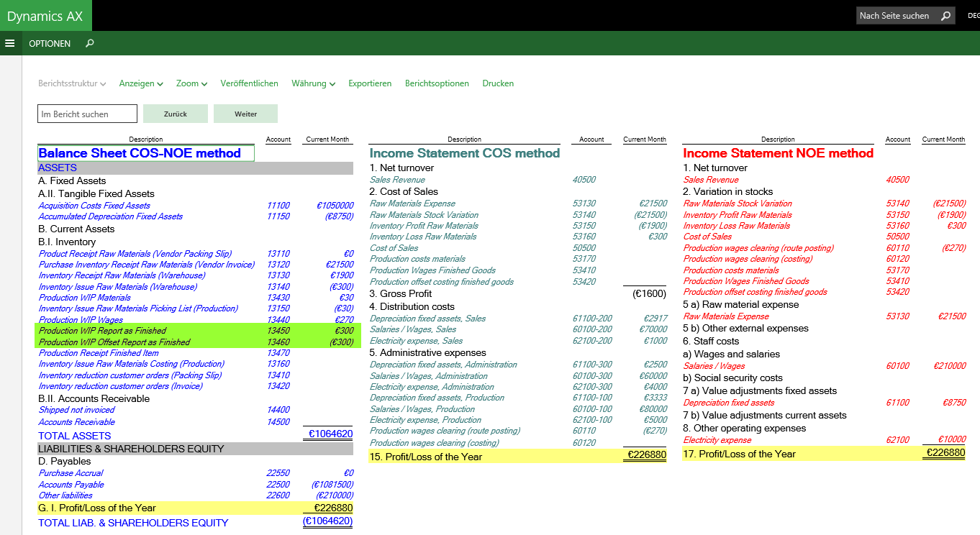Click the magnifier in page search box

pos(945,16)
